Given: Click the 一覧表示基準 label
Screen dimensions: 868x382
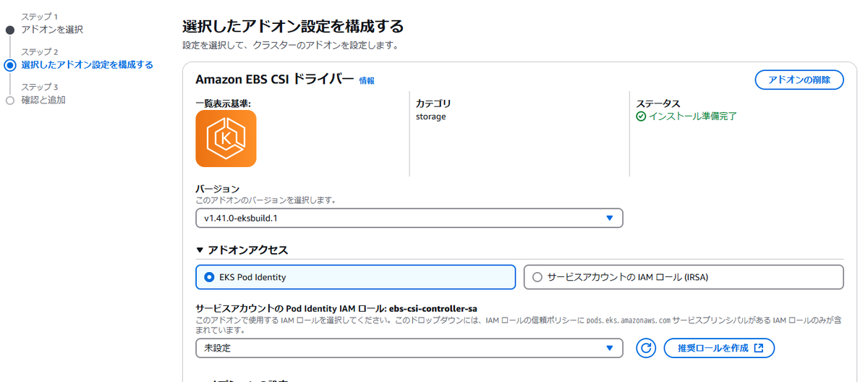Looking at the screenshot, I should (223, 103).
